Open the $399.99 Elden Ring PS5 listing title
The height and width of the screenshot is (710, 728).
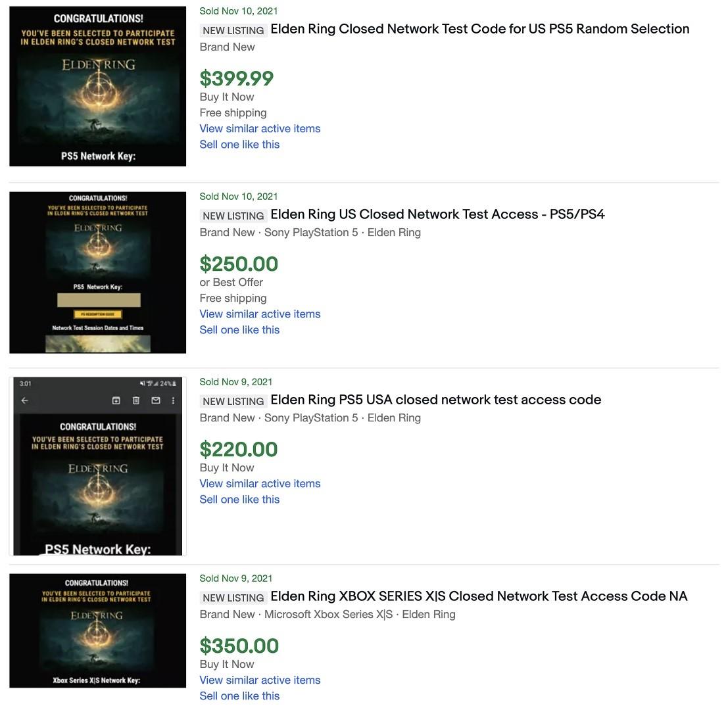479,29
